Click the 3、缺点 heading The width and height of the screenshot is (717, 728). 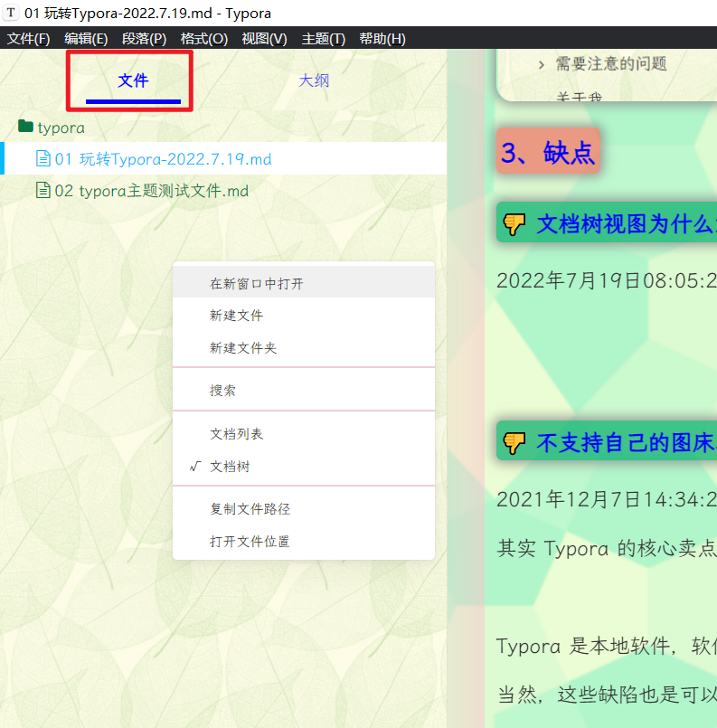point(548,152)
